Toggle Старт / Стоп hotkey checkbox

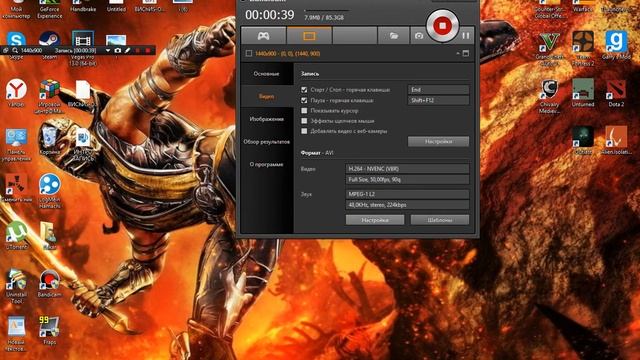pos(304,89)
